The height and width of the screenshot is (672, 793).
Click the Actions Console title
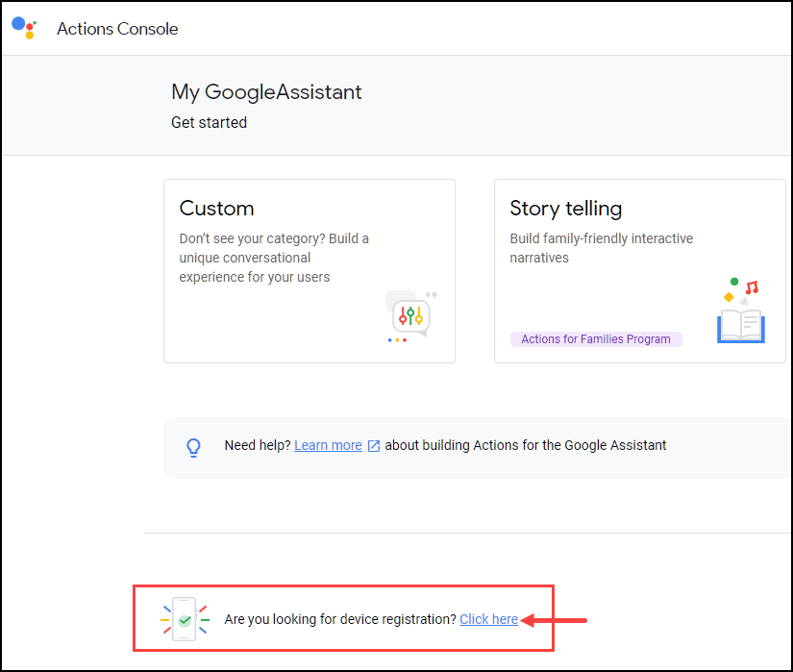pyautogui.click(x=117, y=29)
